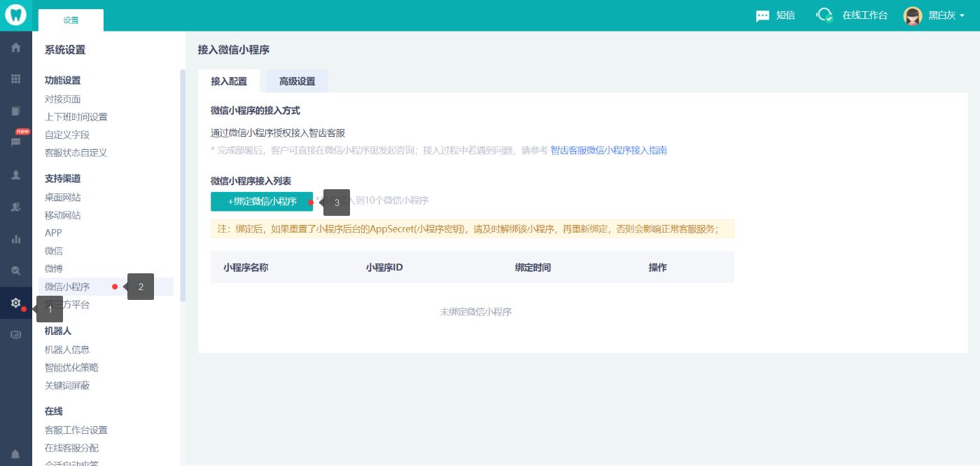Click the 操作 column header
This screenshot has height=466, width=980.
[657, 268]
